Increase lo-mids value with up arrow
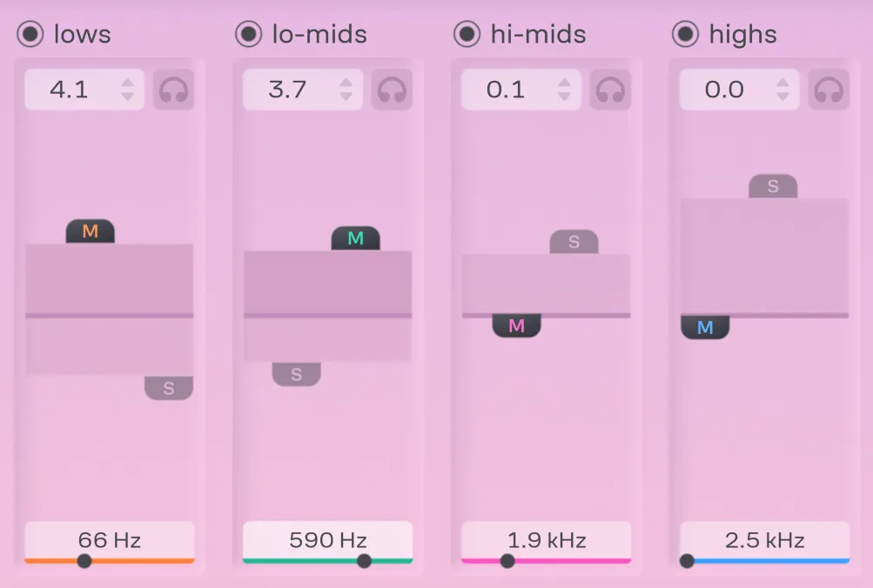 click(x=346, y=83)
